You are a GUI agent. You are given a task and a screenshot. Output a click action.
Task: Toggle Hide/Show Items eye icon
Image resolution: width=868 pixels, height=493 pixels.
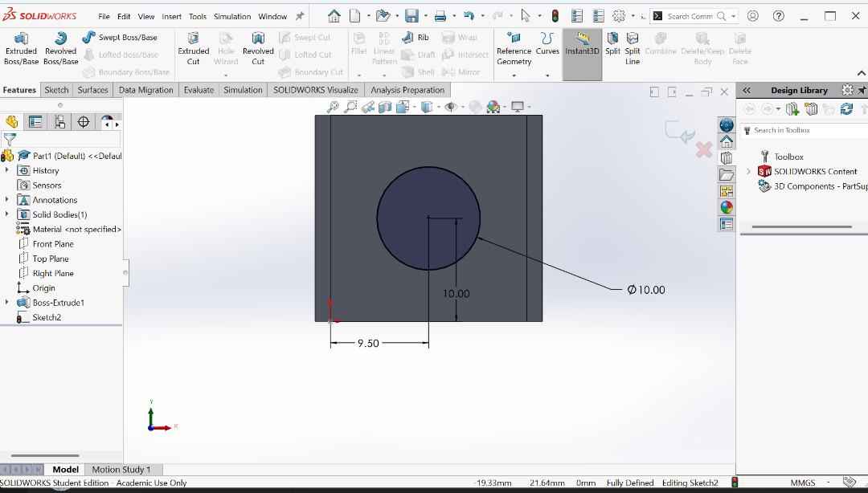point(451,107)
